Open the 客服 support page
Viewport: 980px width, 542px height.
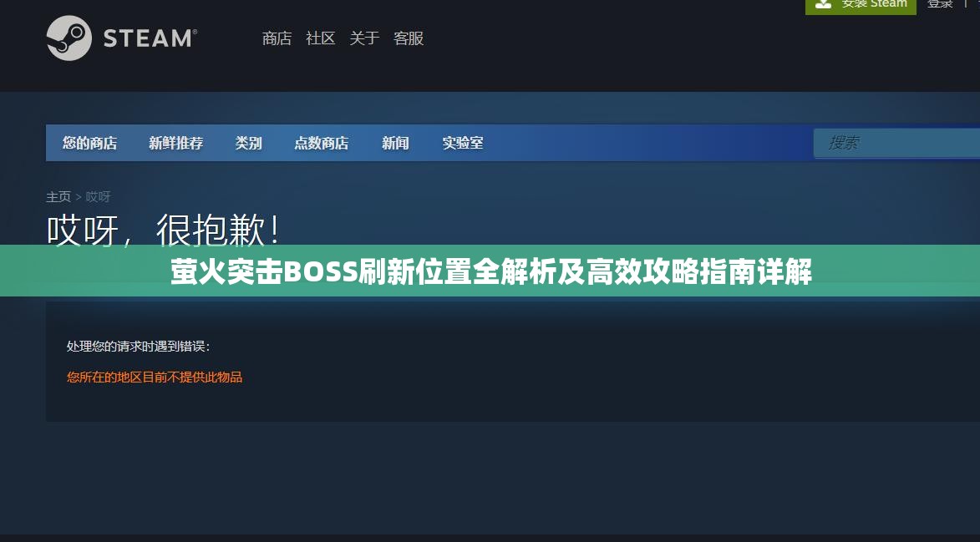(x=409, y=38)
